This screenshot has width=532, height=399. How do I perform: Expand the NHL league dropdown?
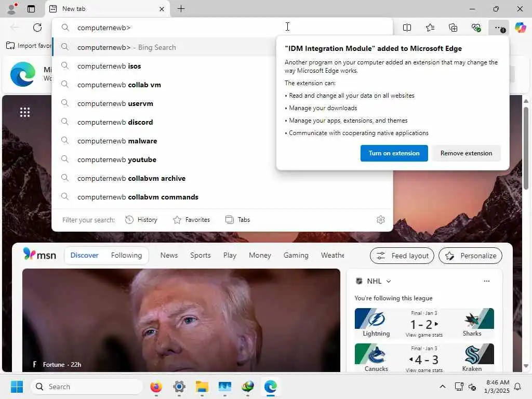point(389,281)
